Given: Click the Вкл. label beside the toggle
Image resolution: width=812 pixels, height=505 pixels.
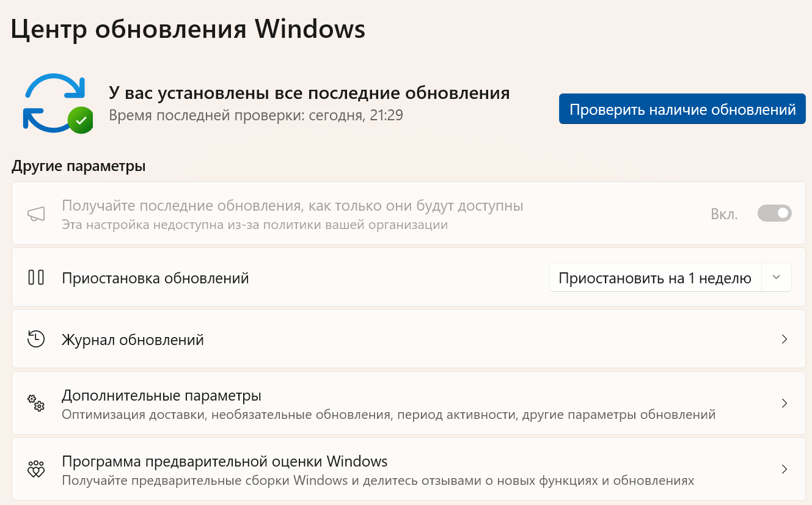Looking at the screenshot, I should (724, 214).
